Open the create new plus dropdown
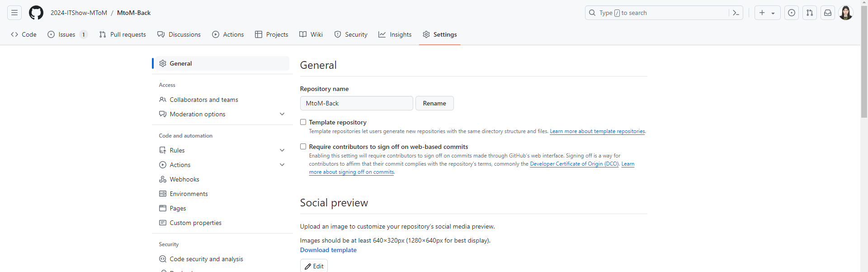The height and width of the screenshot is (272, 868). coord(767,13)
